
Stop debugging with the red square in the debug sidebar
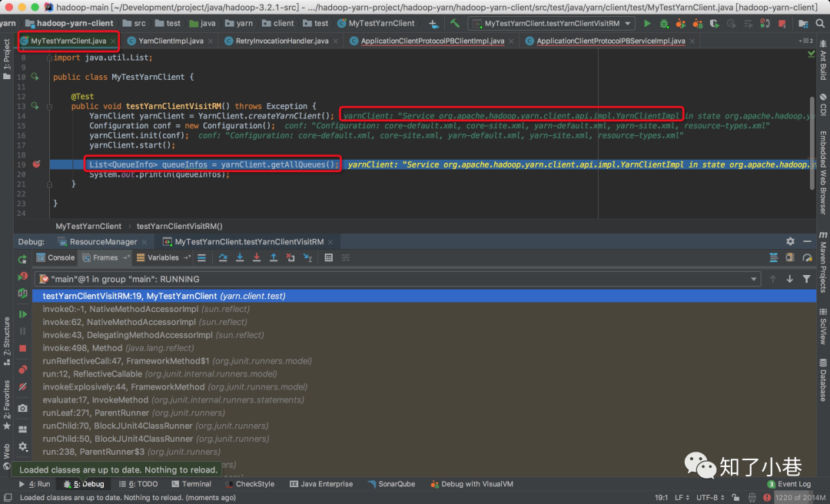22,348
